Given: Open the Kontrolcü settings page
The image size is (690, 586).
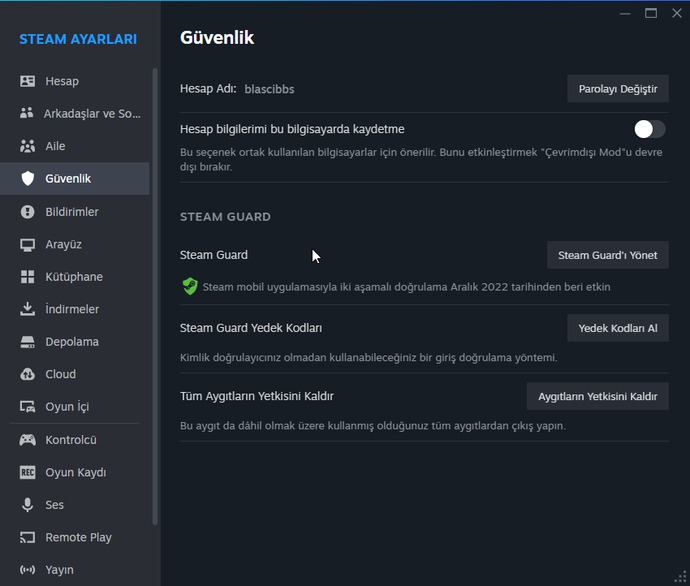Looking at the screenshot, I should (75, 440).
